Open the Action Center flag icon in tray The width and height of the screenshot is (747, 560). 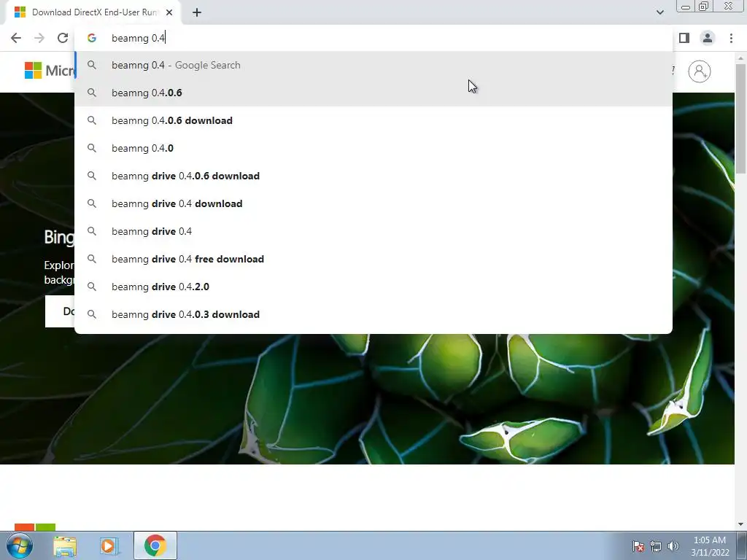coord(638,546)
